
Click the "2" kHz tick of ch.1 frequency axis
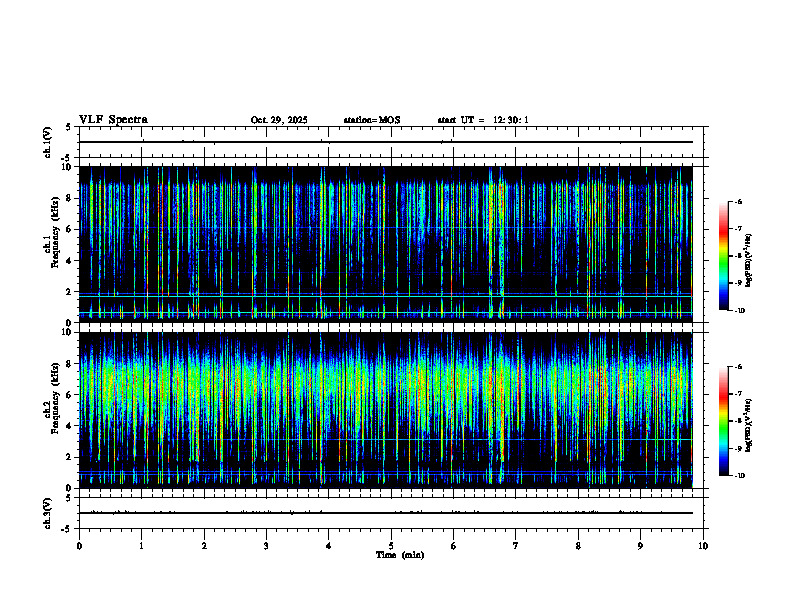tap(70, 292)
